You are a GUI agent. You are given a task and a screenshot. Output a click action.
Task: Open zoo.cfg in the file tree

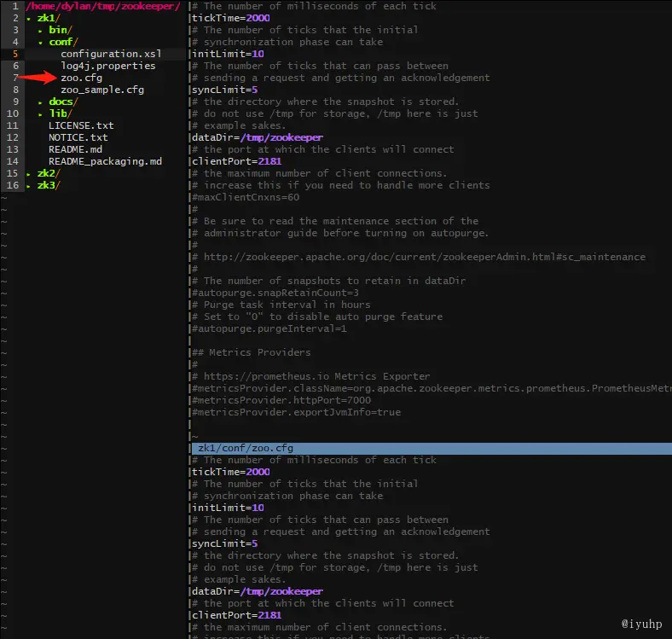(81, 78)
